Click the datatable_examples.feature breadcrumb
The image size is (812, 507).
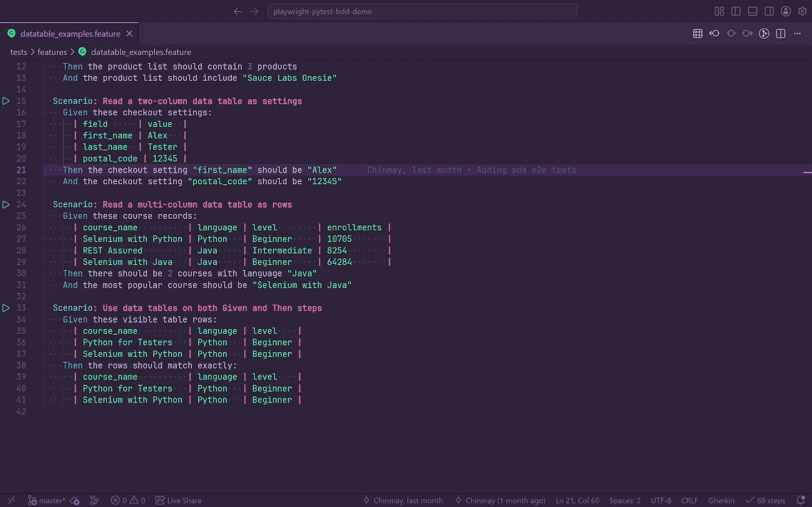tap(141, 52)
